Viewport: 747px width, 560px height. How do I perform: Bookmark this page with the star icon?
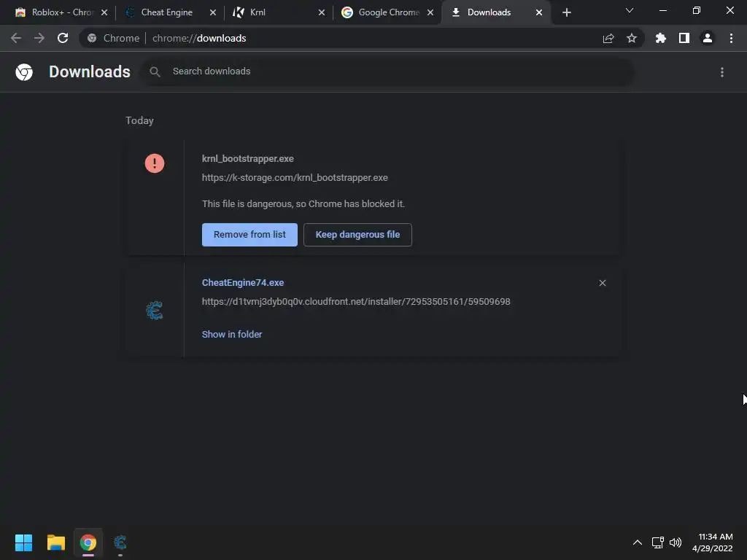tap(632, 38)
